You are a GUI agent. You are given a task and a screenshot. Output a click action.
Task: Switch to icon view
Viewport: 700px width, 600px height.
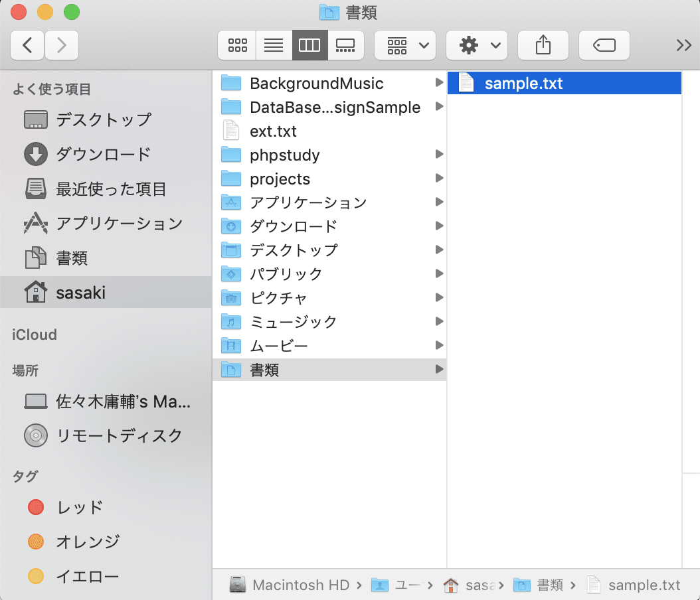[237, 45]
